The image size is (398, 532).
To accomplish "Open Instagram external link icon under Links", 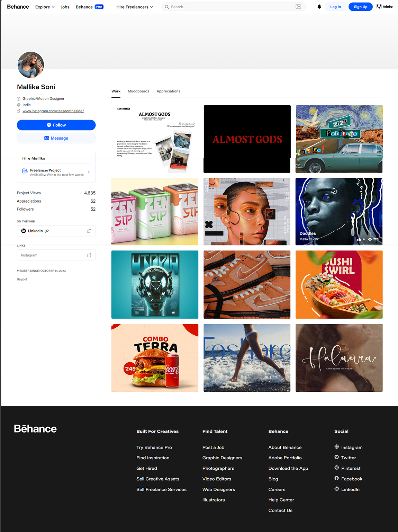I will pos(89,255).
